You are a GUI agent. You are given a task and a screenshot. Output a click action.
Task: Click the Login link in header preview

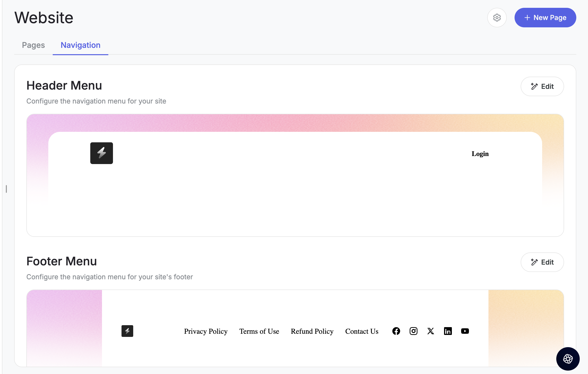[480, 154]
